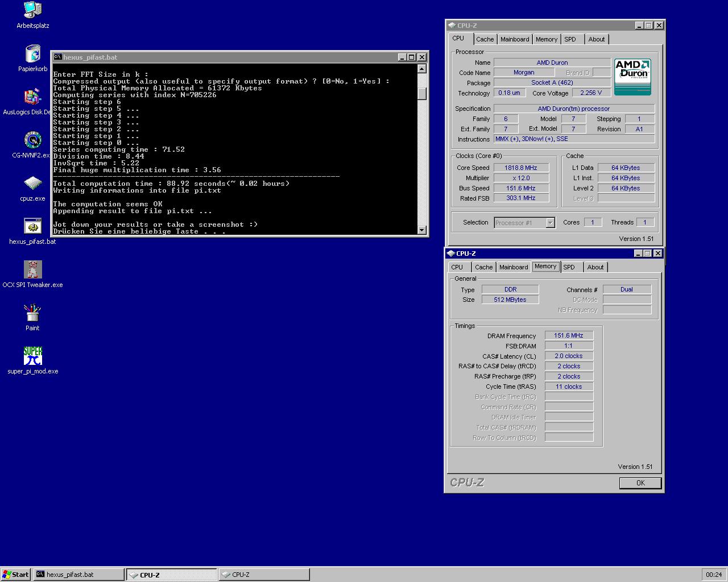
Task: Click console scrollbar up arrow
Action: click(421, 69)
